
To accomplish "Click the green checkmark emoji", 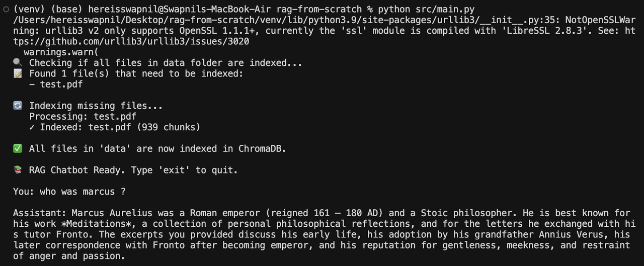I will coord(18,149).
